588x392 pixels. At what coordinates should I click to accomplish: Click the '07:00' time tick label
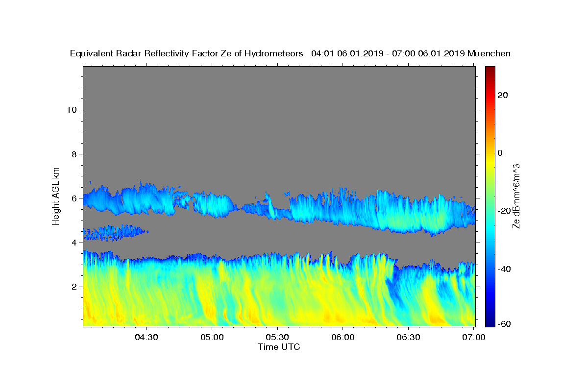point(473,337)
